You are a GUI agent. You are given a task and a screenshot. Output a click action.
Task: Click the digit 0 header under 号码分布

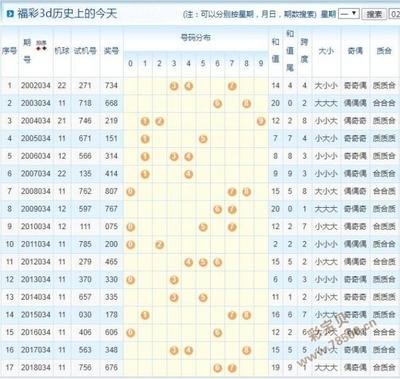pyautogui.click(x=130, y=64)
